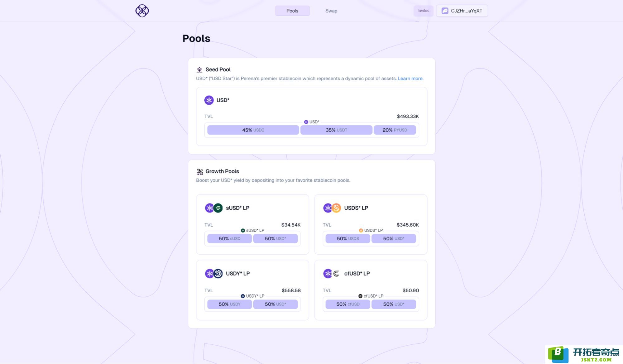Click the 50% cfUSD segment
The height and width of the screenshot is (364, 623).
(x=348, y=304)
